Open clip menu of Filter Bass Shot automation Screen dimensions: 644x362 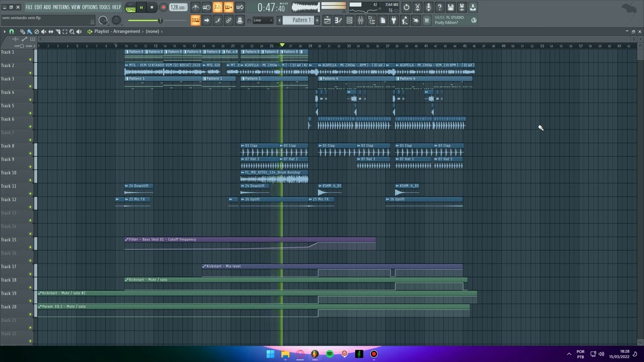127,239
